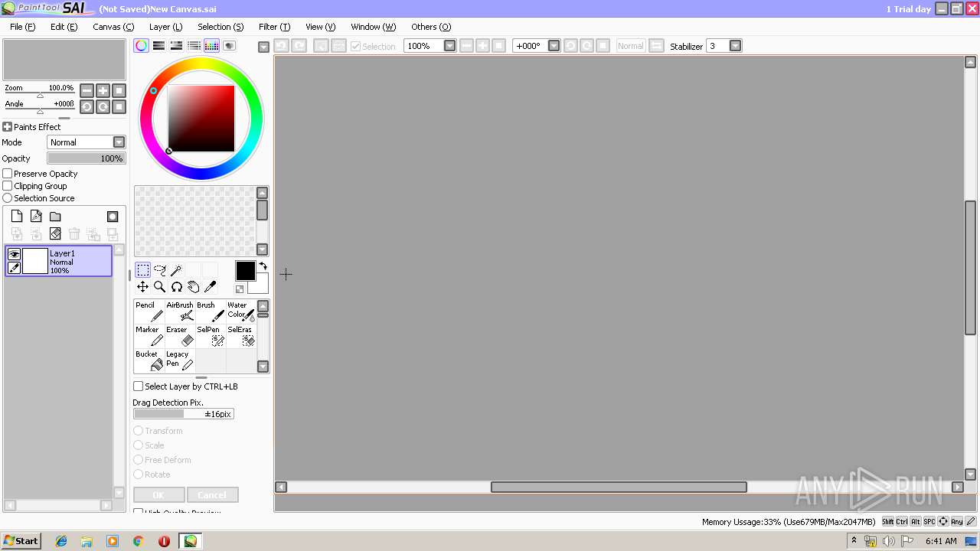This screenshot has width=980, height=551.
Task: Enable the Clipping Group checkbox
Action: (x=8, y=186)
